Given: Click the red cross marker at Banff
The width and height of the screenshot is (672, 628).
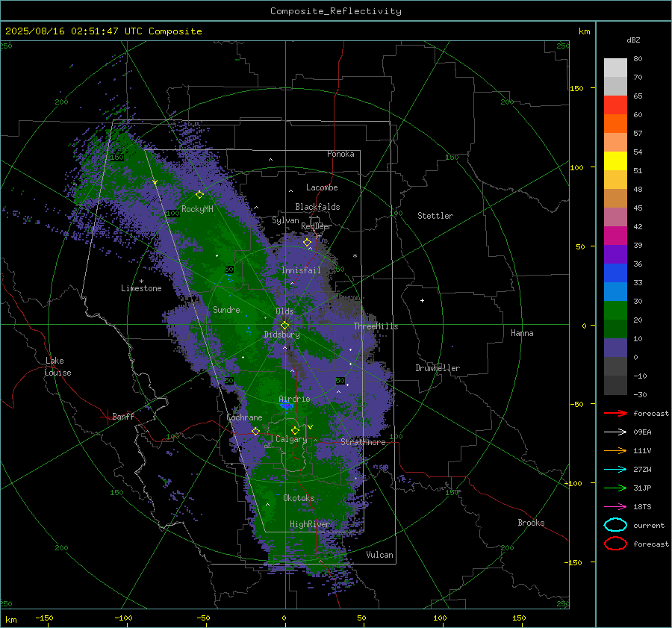Looking at the screenshot, I should click(x=107, y=417).
